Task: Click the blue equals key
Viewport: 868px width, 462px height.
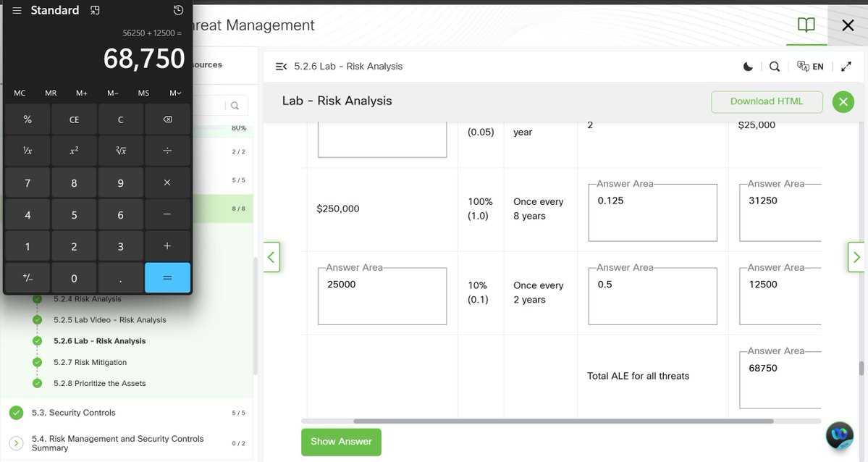Action: (x=167, y=277)
